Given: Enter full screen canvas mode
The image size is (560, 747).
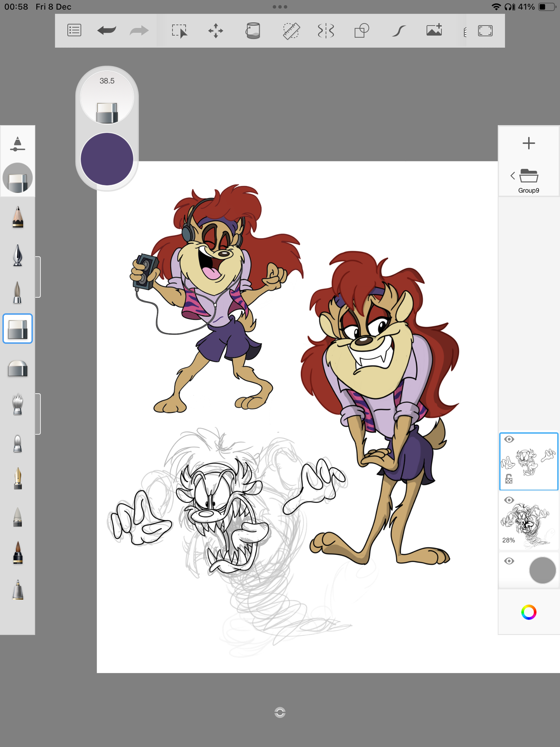Looking at the screenshot, I should [x=485, y=31].
